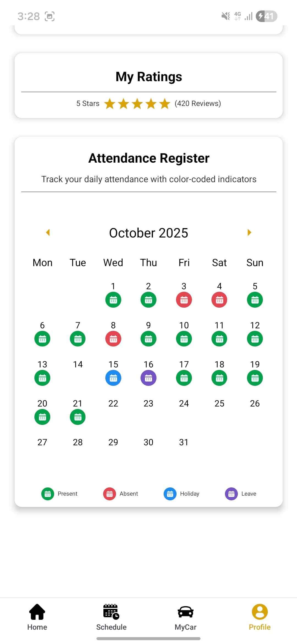The height and width of the screenshot is (644, 297).
Task: Tap the battery indicator in status bar
Action: click(266, 16)
